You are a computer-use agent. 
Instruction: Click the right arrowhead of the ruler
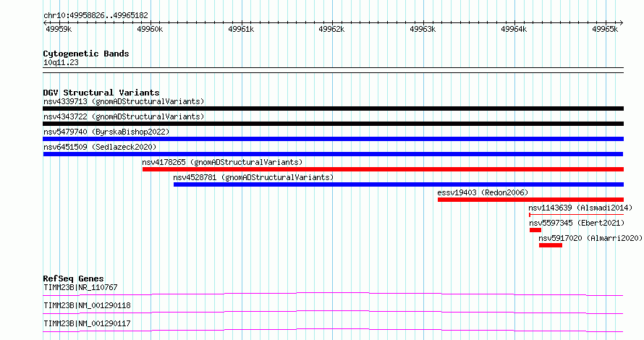coord(622,23)
